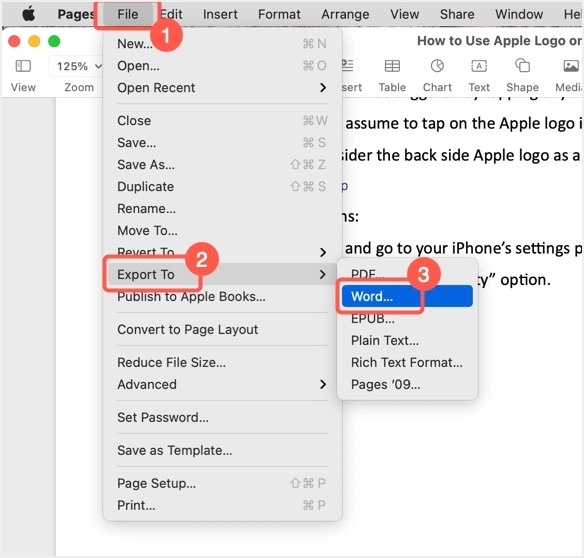Viewport: 584px width, 558px height.
Task: Click the red close window button
Action: coord(14,41)
